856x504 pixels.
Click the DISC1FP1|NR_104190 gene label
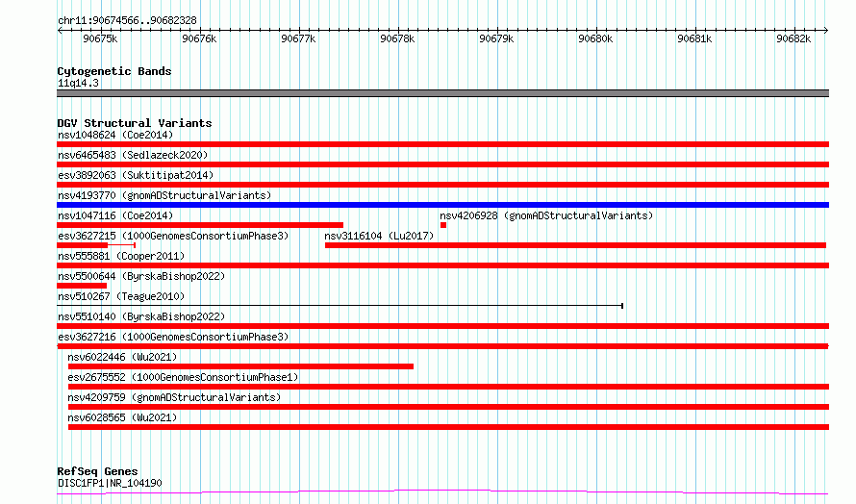tap(110, 483)
